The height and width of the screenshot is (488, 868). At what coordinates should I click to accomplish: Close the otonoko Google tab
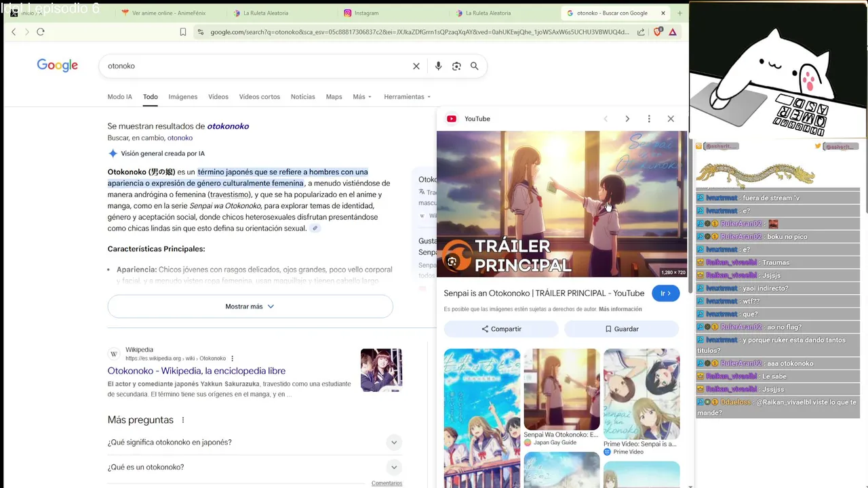(x=663, y=13)
